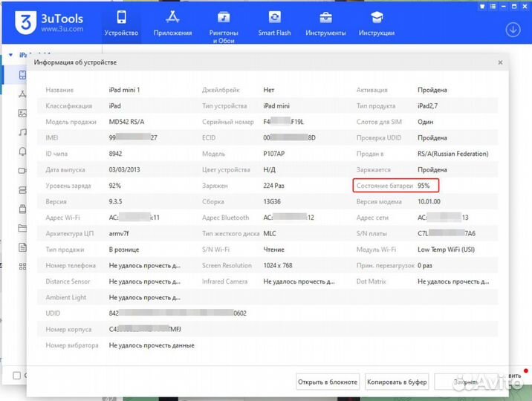Click the screen resolution 1024 x 768

pos(278,265)
